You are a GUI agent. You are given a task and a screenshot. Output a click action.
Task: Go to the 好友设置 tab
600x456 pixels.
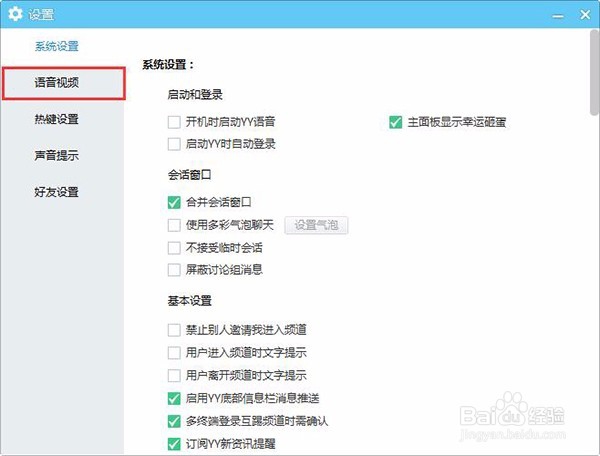pos(57,192)
